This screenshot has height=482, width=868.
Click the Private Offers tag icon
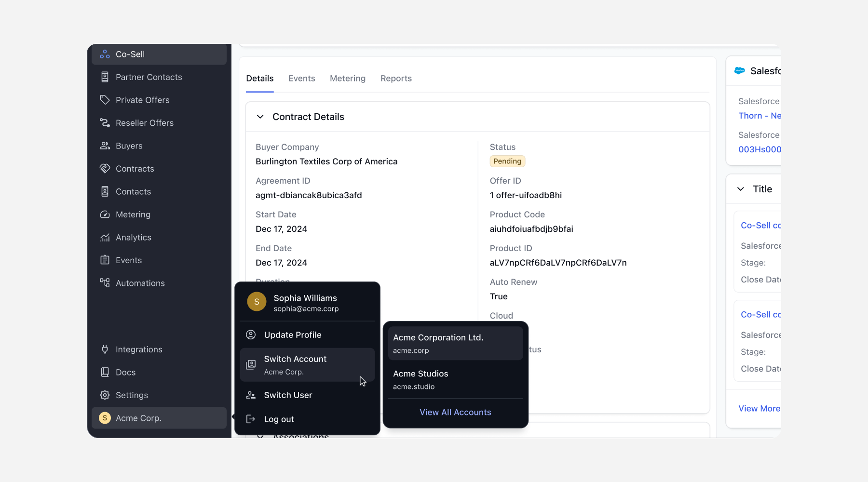tap(105, 100)
